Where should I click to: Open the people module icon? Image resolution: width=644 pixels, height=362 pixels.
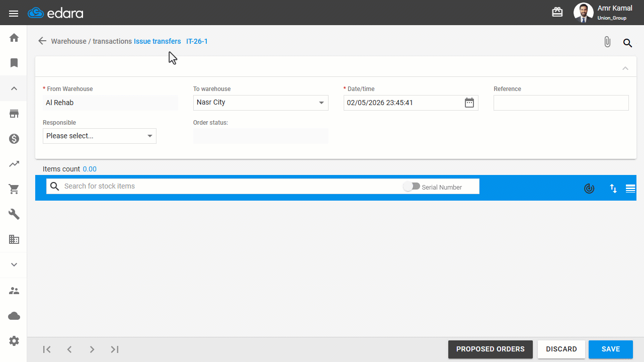[x=14, y=291]
